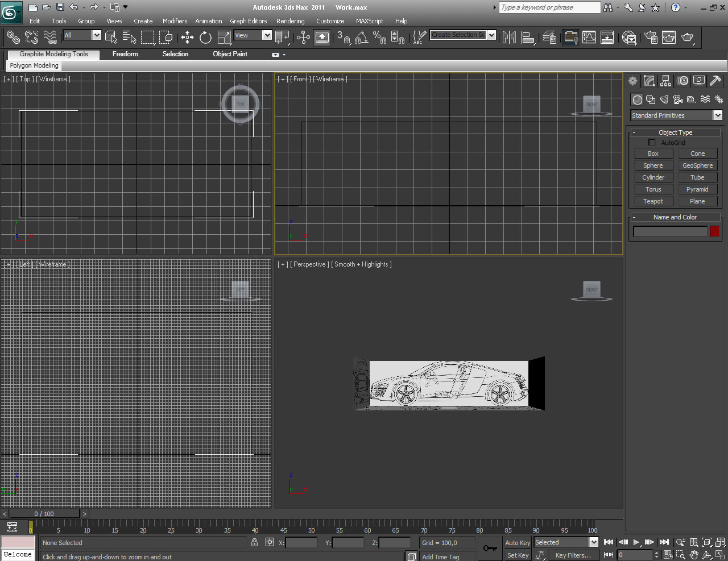Toggle Select and Manipulate mode
The image size is (728, 561).
303,38
